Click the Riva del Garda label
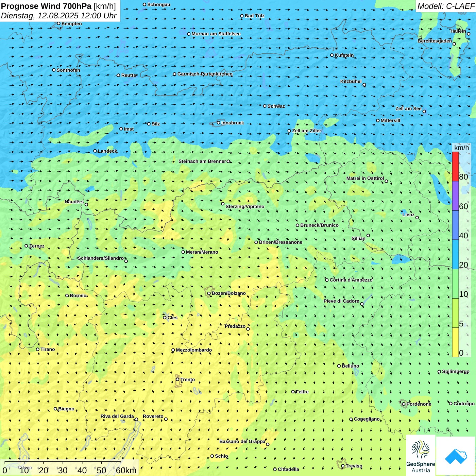476x476 pixels. [x=117, y=416]
